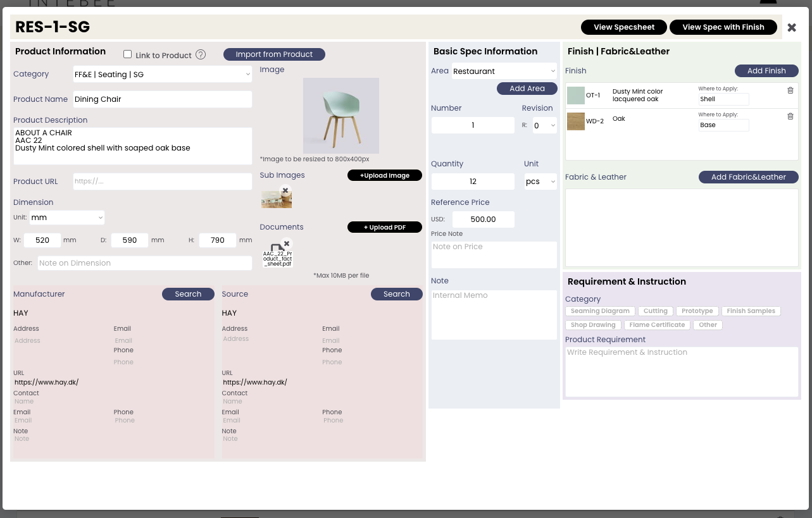Open the Category dropdown FF&E Seating SG
812x518 pixels.
point(162,75)
